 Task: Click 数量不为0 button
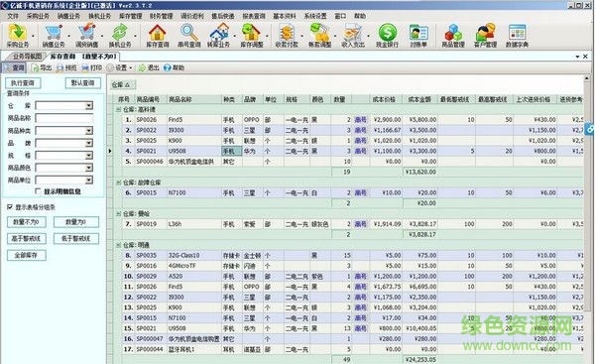click(26, 222)
